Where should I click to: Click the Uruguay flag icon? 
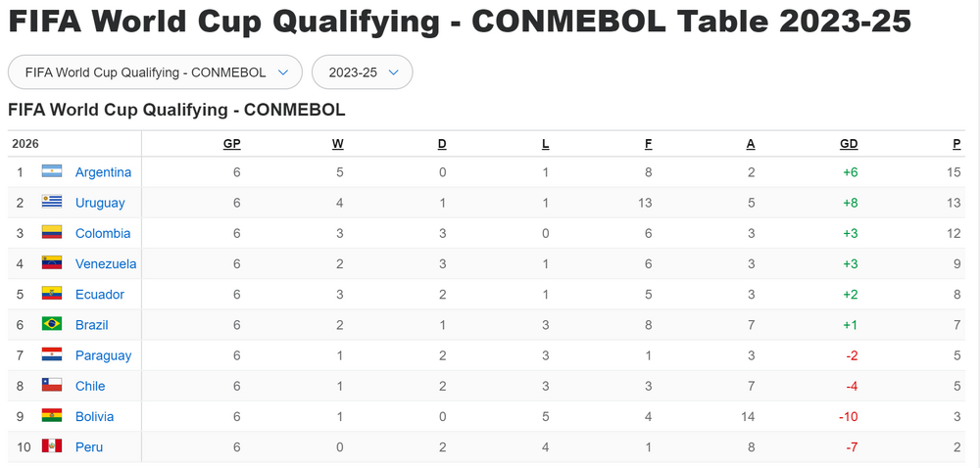tap(52, 203)
